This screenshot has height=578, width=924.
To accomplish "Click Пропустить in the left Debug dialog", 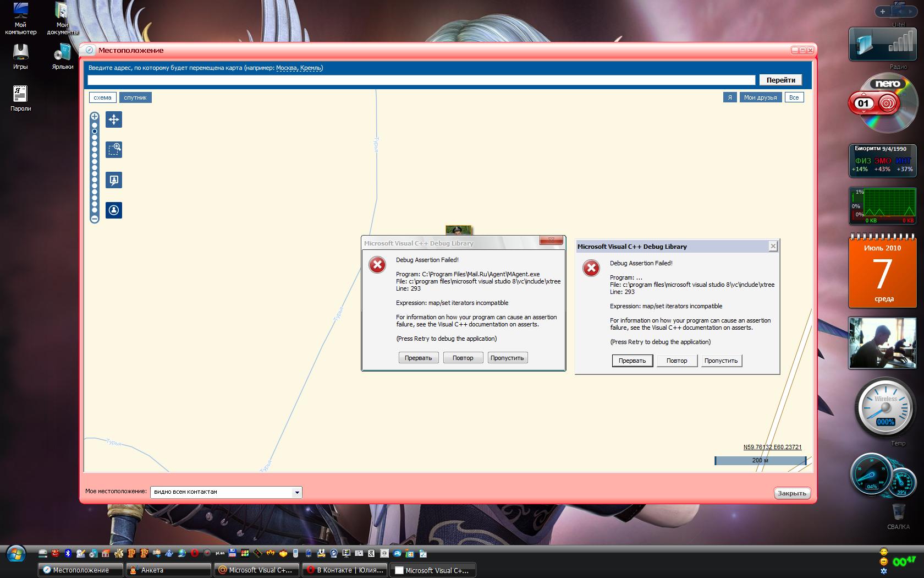I will [507, 358].
